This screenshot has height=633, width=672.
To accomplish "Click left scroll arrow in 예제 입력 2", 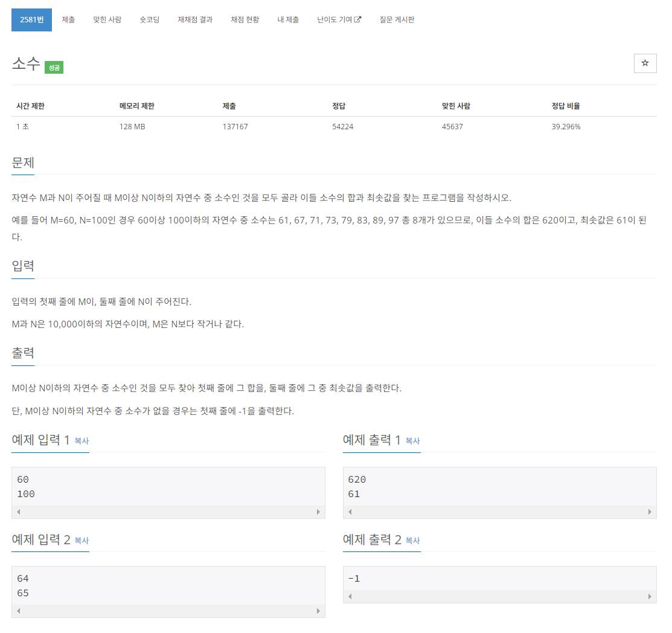I will (x=19, y=611).
